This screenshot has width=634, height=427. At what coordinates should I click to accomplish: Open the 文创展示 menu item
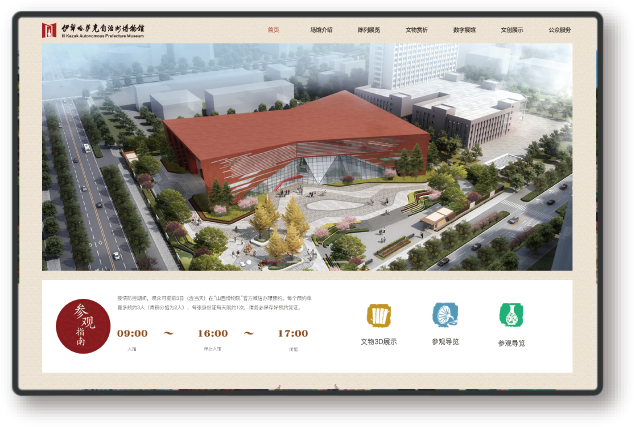(512, 30)
